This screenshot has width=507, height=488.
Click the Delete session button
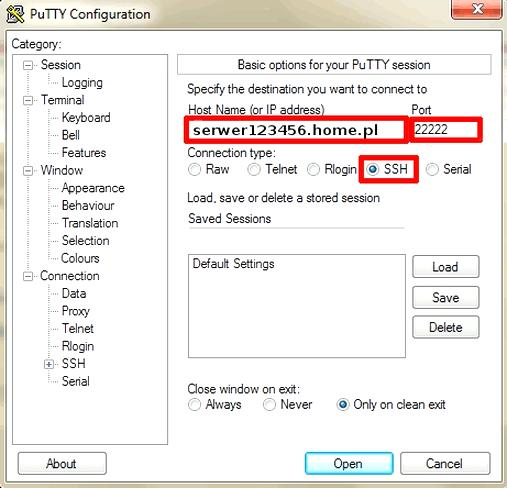pos(446,327)
